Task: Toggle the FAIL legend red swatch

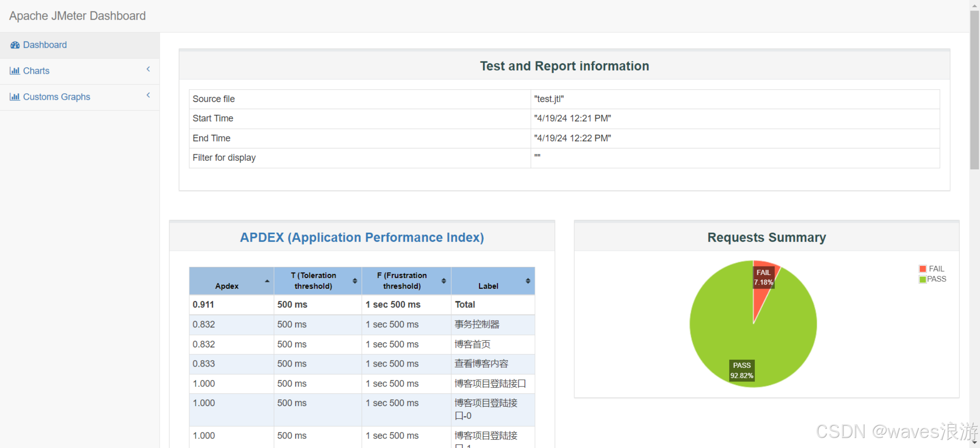Action: tap(923, 269)
